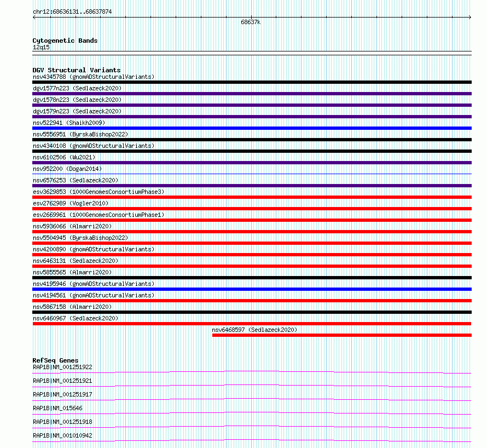Click the right arrow end of ruler
Image resolution: width=487 pixels, height=448 pixels.
pos(470,18)
